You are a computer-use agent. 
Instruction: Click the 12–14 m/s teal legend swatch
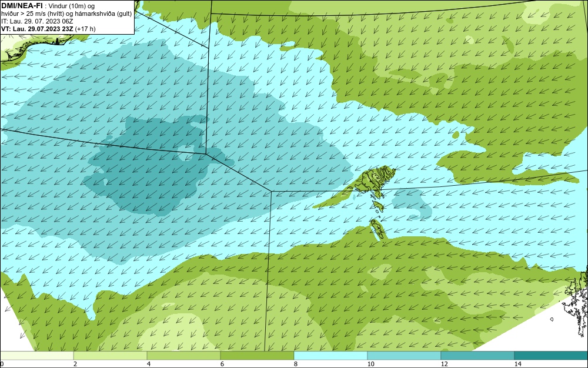pos(477,356)
